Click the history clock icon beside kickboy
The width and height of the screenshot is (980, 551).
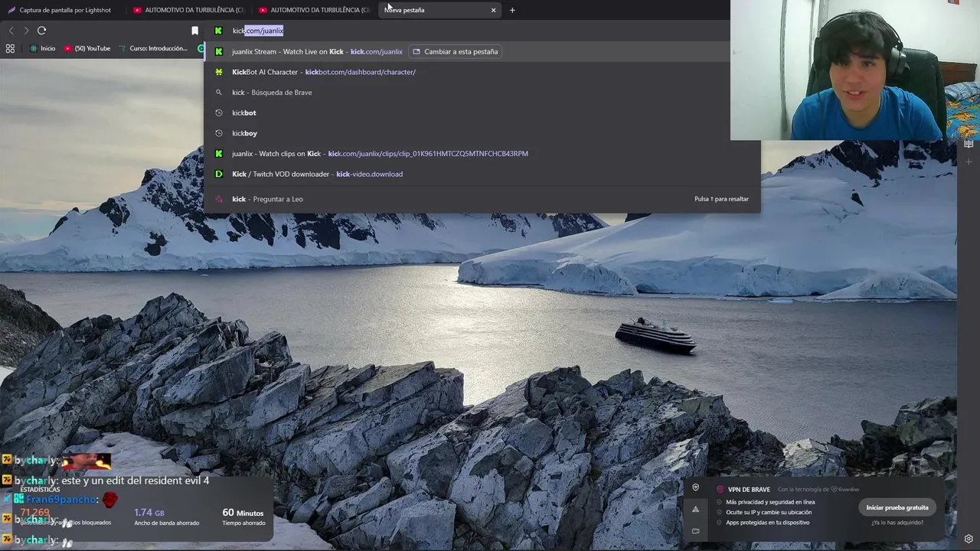tap(218, 133)
